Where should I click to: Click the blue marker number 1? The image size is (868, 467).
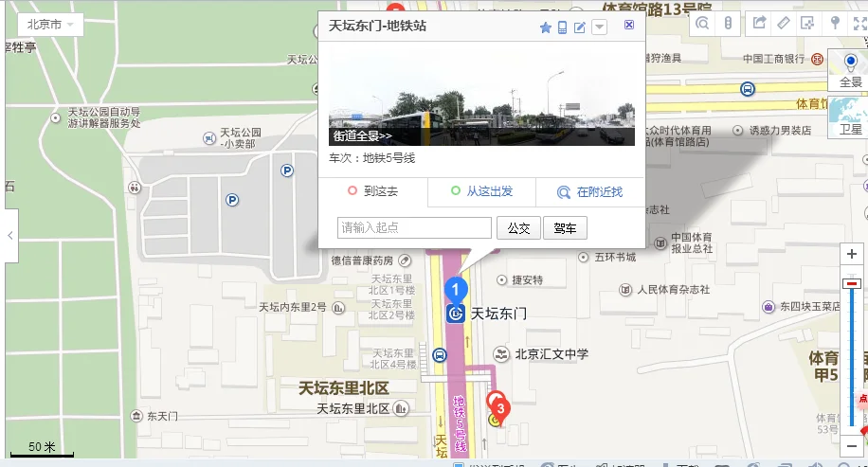pyautogui.click(x=456, y=290)
